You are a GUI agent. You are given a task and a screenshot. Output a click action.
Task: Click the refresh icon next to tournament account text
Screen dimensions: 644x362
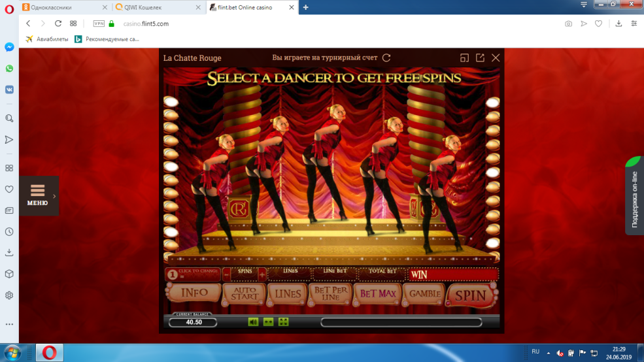pyautogui.click(x=386, y=58)
